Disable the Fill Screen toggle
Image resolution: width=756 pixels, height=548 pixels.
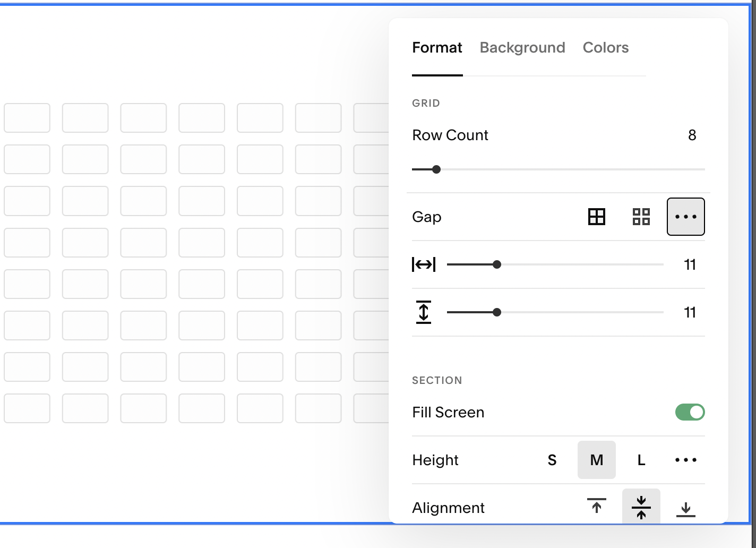point(690,412)
